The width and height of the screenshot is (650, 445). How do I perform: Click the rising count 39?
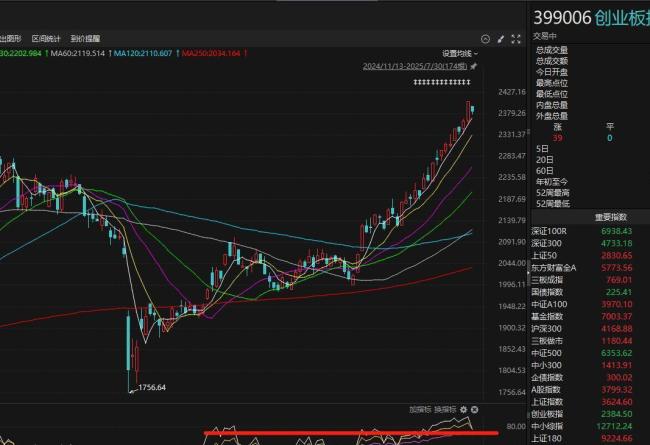(558, 138)
